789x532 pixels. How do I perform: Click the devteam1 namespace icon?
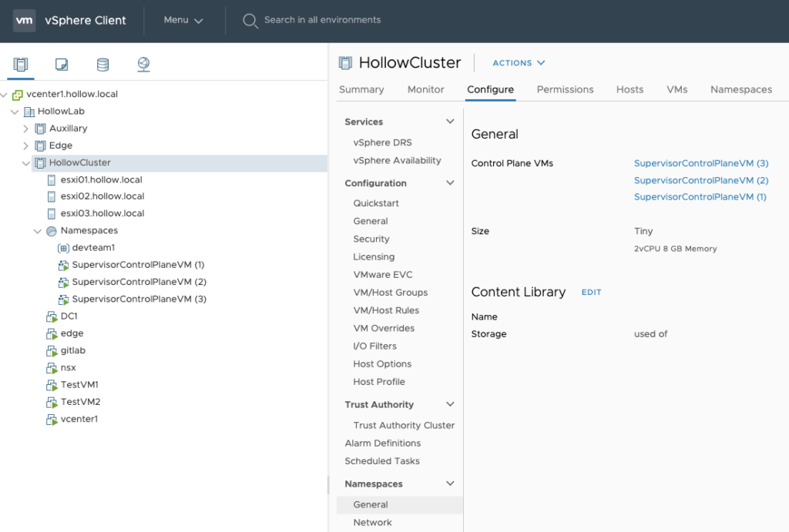[63, 248]
